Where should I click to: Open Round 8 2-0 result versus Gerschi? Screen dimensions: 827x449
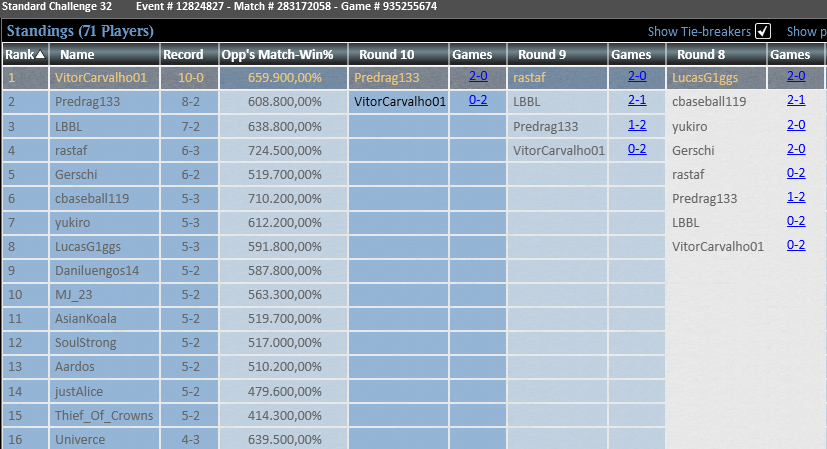pyautogui.click(x=796, y=149)
